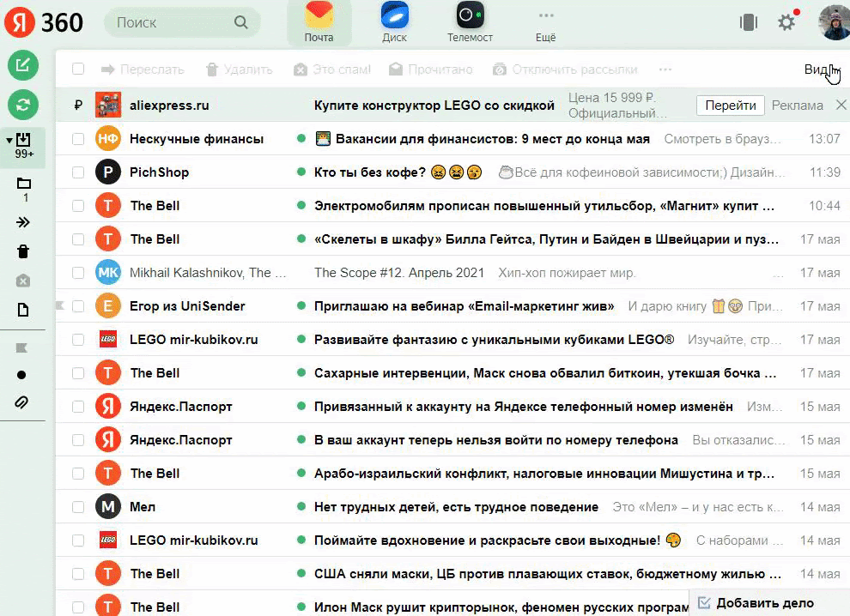Click Удалить in the toolbar

239,69
